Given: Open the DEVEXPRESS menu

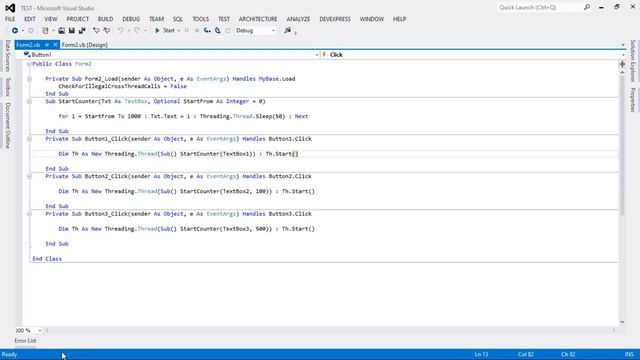Looking at the screenshot, I should 335,19.
